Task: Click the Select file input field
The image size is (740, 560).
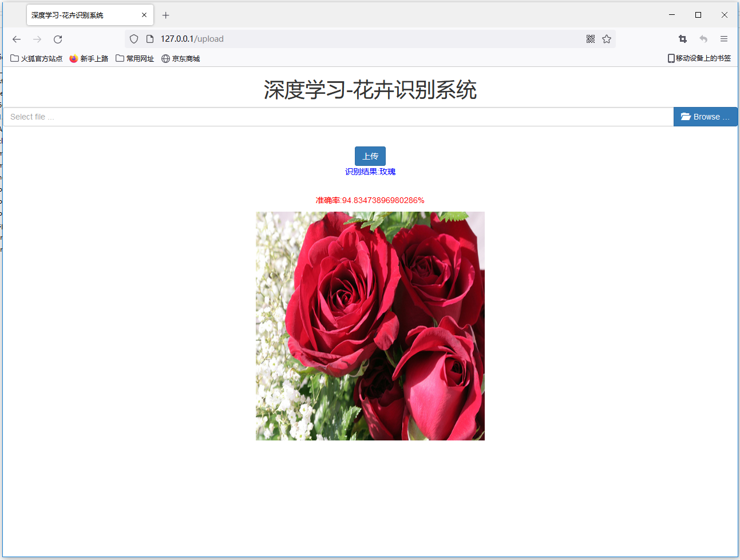Action: (x=338, y=117)
